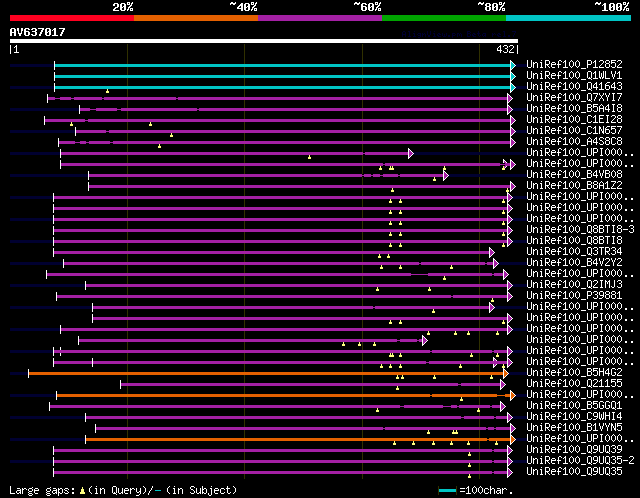
Task: Select the UniRef100_B5H4G2 label
Action: click(x=574, y=373)
